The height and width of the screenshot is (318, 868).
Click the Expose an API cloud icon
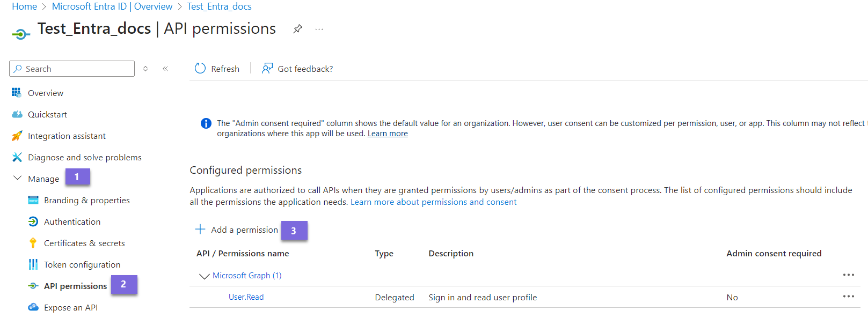[x=33, y=307]
